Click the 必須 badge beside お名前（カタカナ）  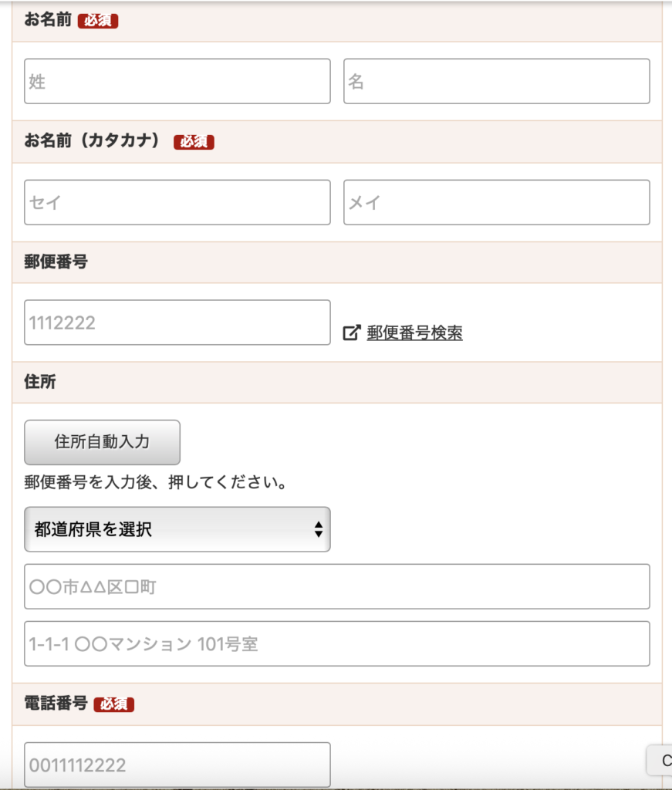tap(194, 142)
